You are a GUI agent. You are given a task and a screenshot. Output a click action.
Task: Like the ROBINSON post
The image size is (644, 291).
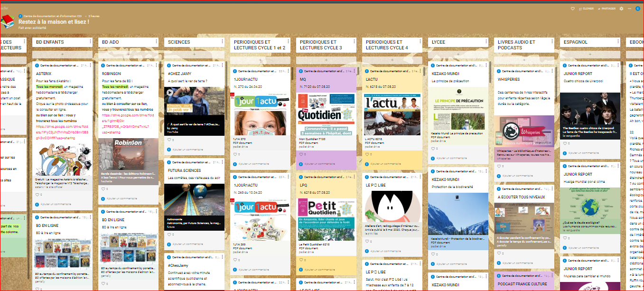click(x=103, y=188)
